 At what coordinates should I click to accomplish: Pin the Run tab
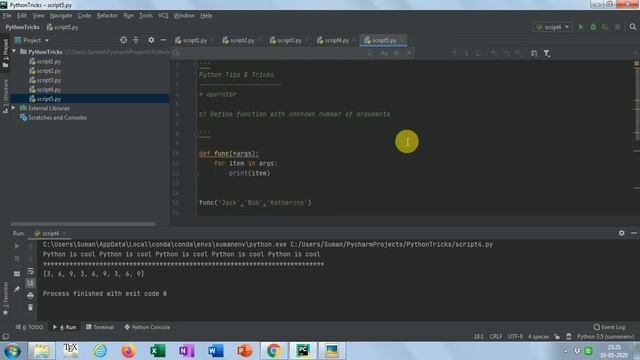17,289
